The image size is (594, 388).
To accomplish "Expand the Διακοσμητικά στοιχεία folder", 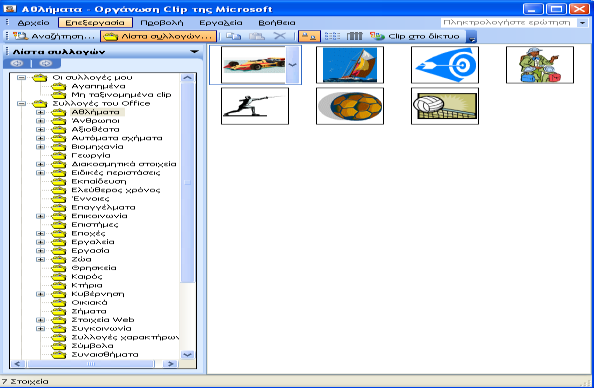I will 40,164.
